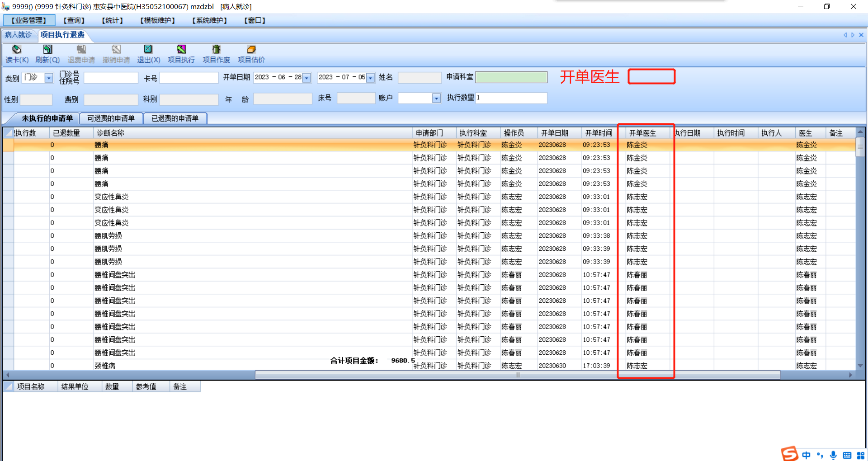Click the 开单医生 column header

[647, 133]
